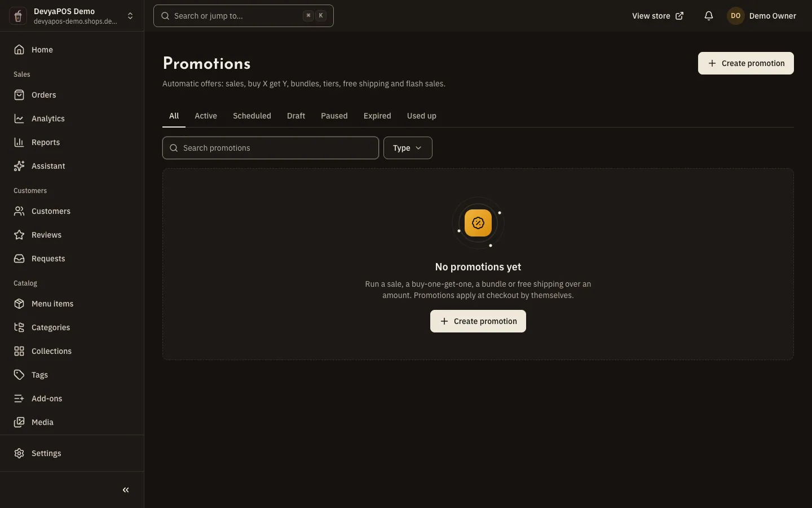Check the notifications bell
The width and height of the screenshot is (812, 508).
[709, 16]
